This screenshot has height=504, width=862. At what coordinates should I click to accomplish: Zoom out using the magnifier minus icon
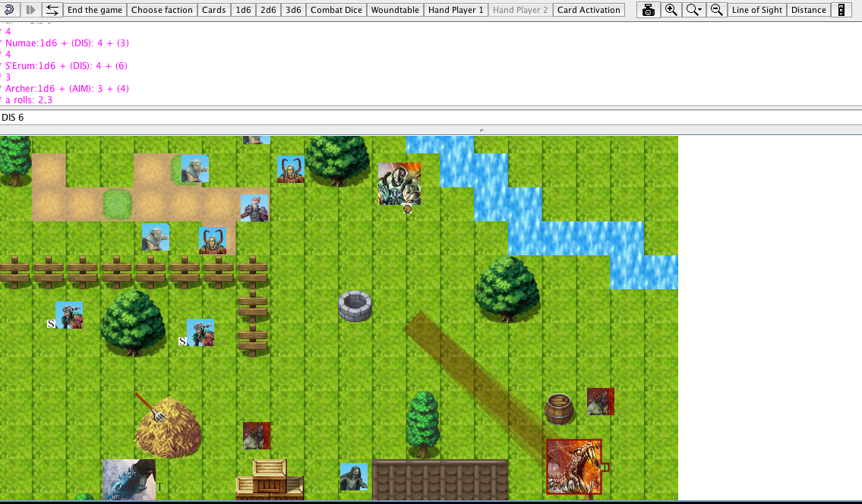pyautogui.click(x=716, y=10)
